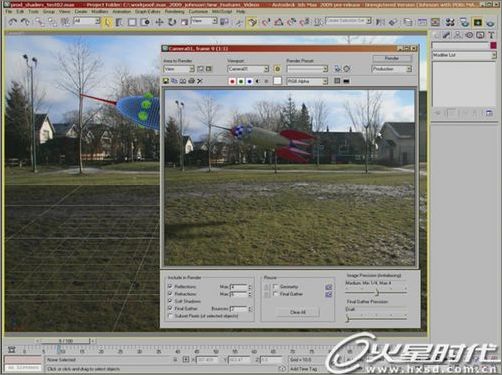Click the Auto Region Selected icon

[x=209, y=69]
